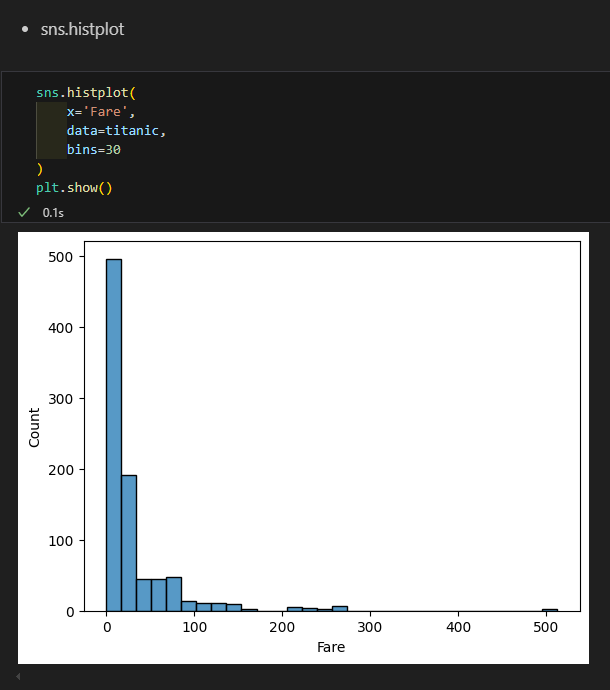Click the histogram bar near Fare 270

tap(340, 609)
